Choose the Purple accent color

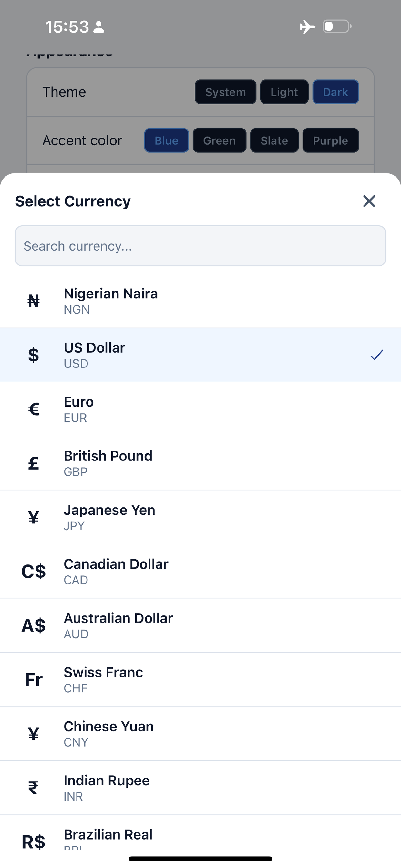pyautogui.click(x=330, y=140)
